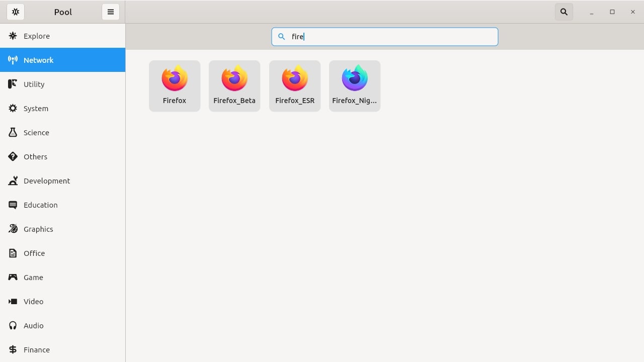The width and height of the screenshot is (644, 362).
Task: Open the Firefox app tile
Action: [175, 86]
